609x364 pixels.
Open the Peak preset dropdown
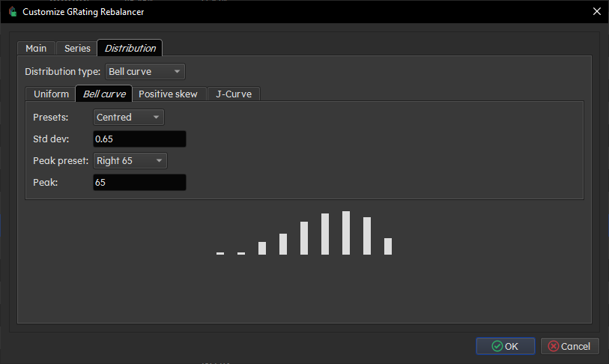(x=130, y=160)
